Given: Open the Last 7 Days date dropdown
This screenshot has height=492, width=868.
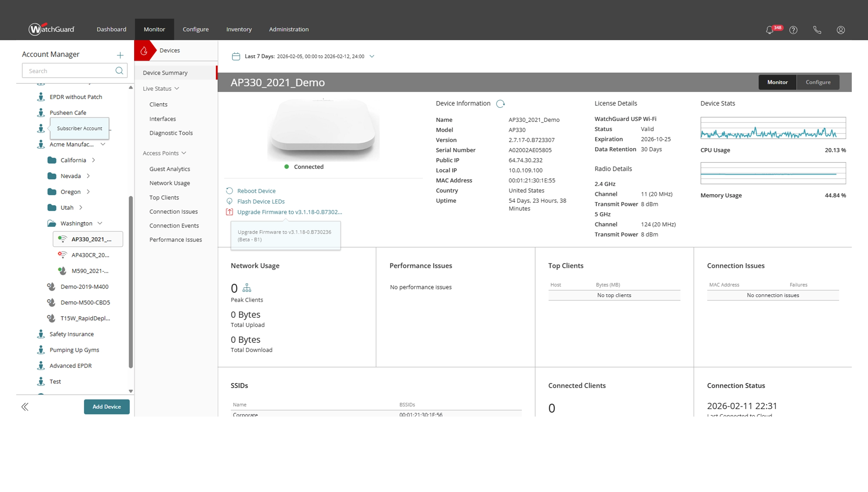Looking at the screenshot, I should (372, 56).
